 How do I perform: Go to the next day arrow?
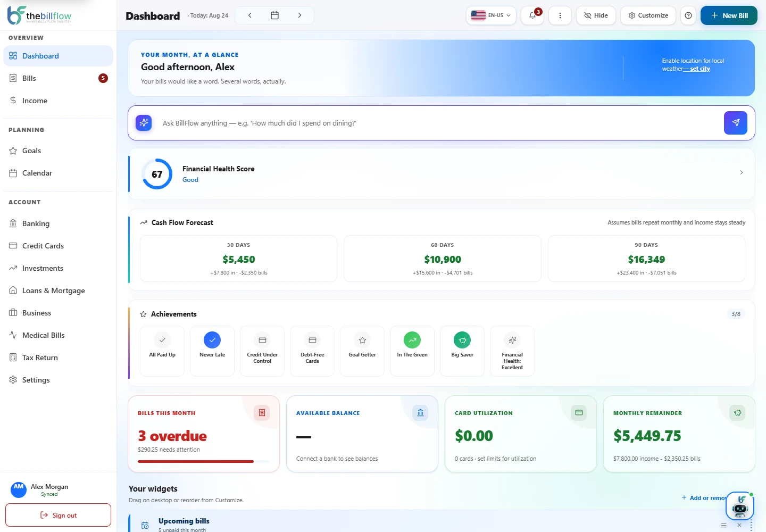pyautogui.click(x=299, y=15)
